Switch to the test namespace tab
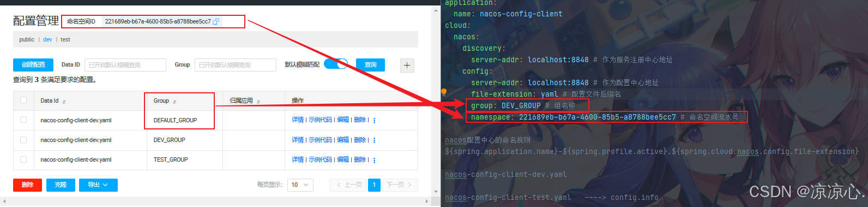The width and height of the screenshot is (868, 207). (x=65, y=39)
